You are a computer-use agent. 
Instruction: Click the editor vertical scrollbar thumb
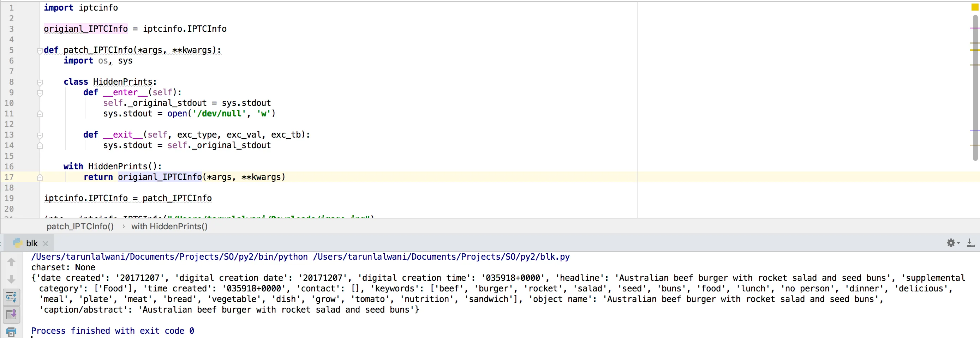975,87
